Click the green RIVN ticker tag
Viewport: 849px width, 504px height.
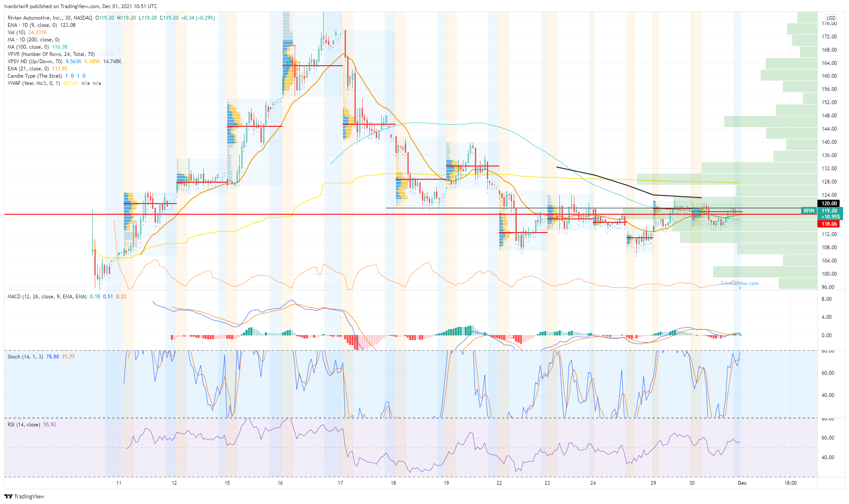coord(809,211)
